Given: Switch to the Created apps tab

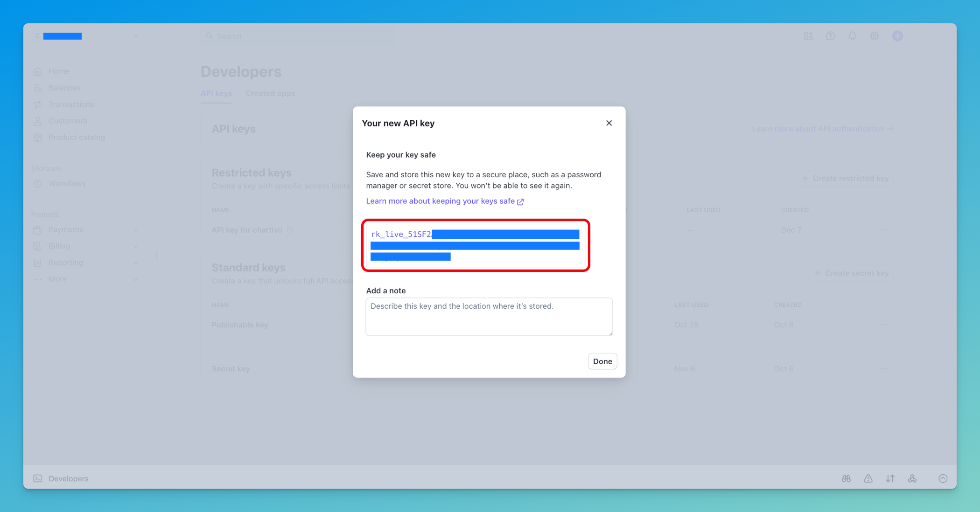Looking at the screenshot, I should tap(270, 93).
